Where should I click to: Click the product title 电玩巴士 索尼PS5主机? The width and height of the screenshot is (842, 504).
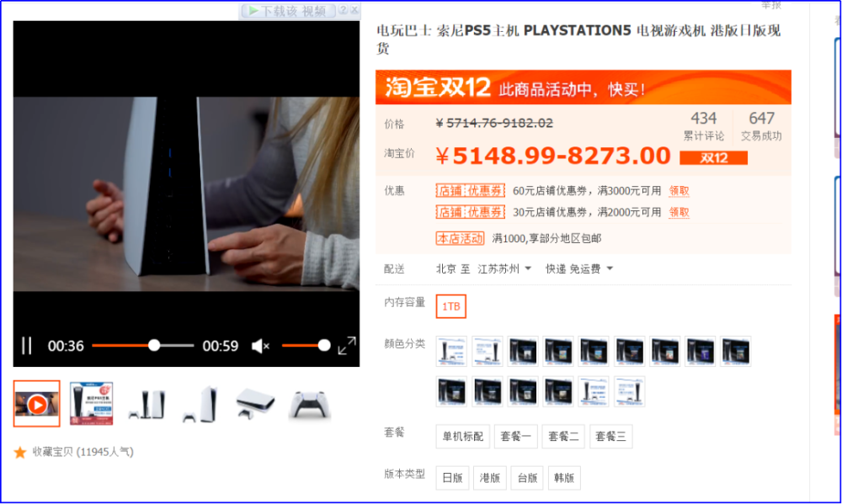[578, 39]
